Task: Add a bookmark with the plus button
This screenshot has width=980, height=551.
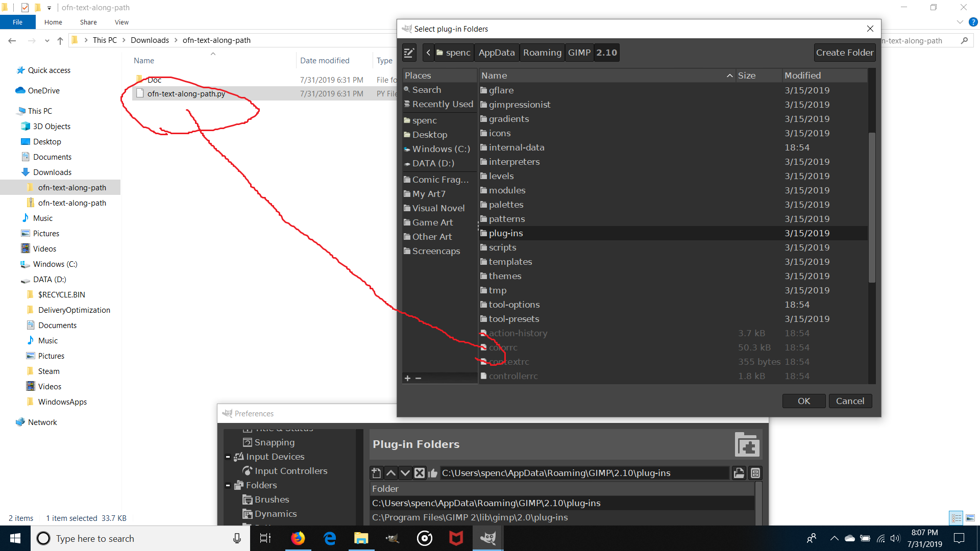Action: coord(407,378)
